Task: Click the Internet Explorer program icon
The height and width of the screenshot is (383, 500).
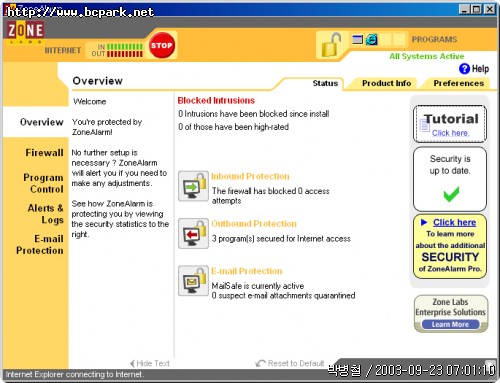Action: [372, 40]
